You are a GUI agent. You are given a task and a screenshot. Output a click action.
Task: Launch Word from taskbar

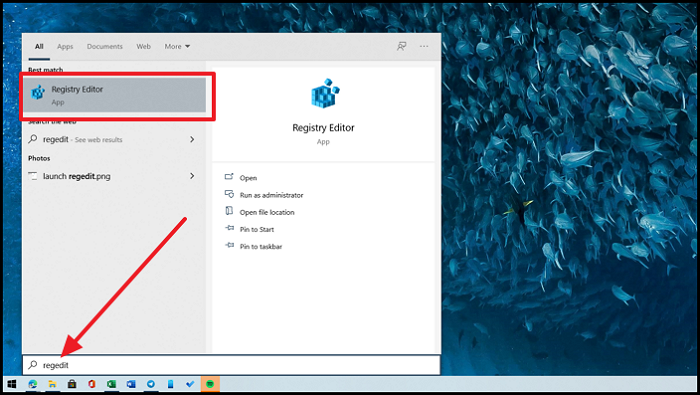pos(131,384)
